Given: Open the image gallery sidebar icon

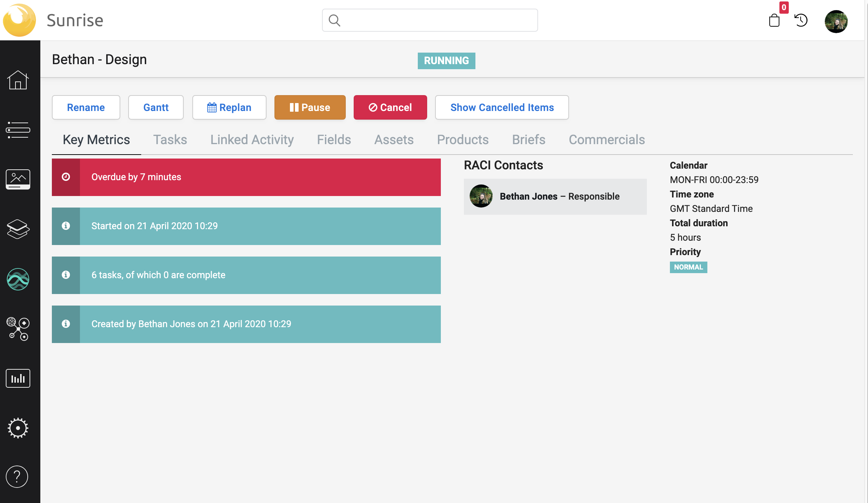Looking at the screenshot, I should tap(18, 179).
